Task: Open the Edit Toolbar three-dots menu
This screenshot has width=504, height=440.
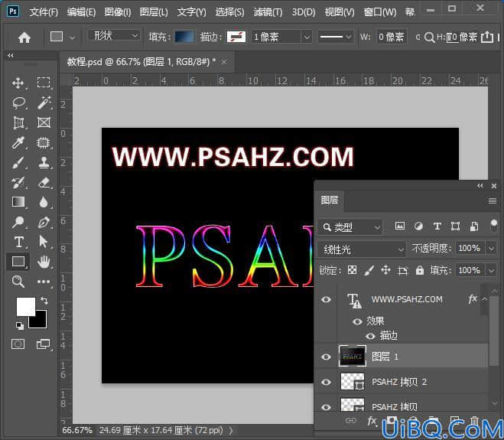Action: tap(44, 282)
